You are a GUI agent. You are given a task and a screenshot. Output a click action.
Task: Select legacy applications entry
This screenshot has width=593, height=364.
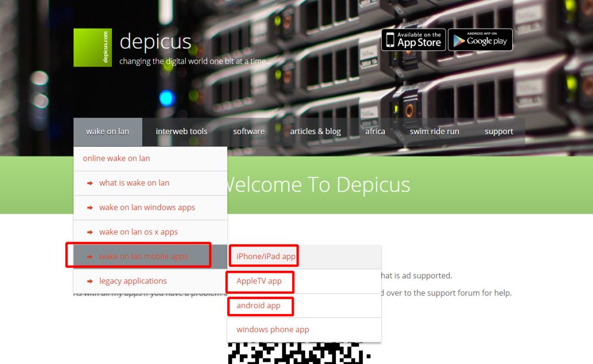[x=150, y=281]
